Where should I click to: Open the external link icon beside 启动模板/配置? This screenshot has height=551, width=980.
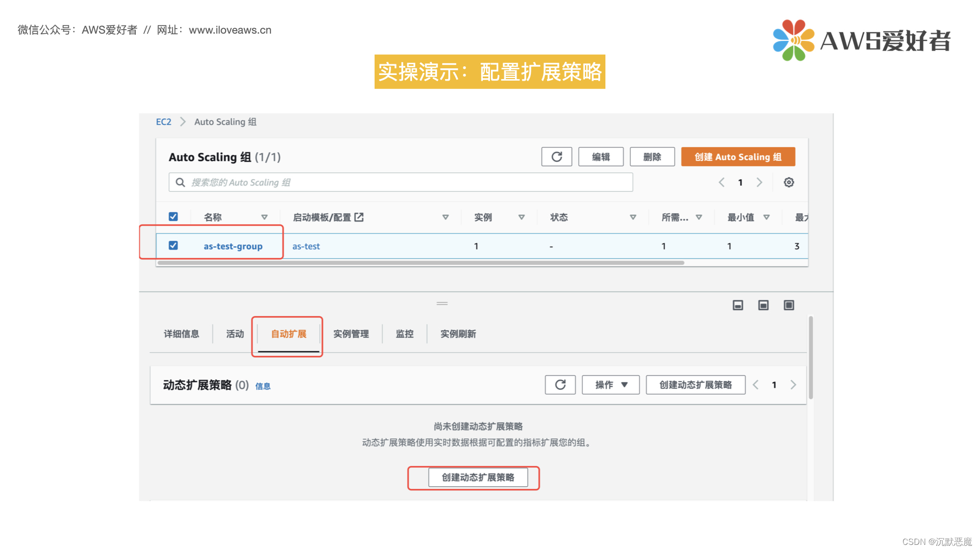coord(359,217)
